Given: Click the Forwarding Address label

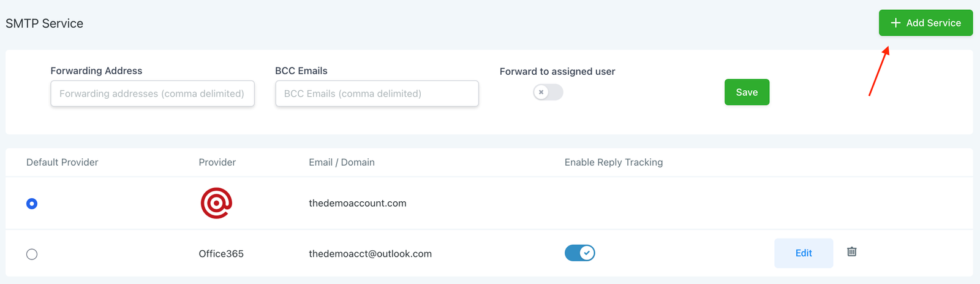Looking at the screenshot, I should click(96, 71).
